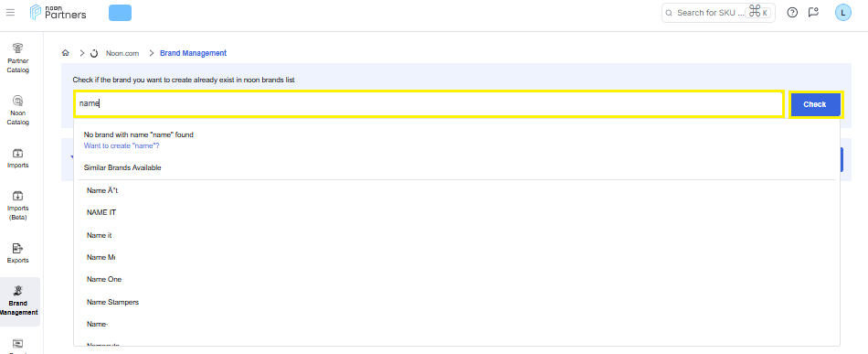
Task: Click the home breadcrumb icon
Action: (x=65, y=53)
